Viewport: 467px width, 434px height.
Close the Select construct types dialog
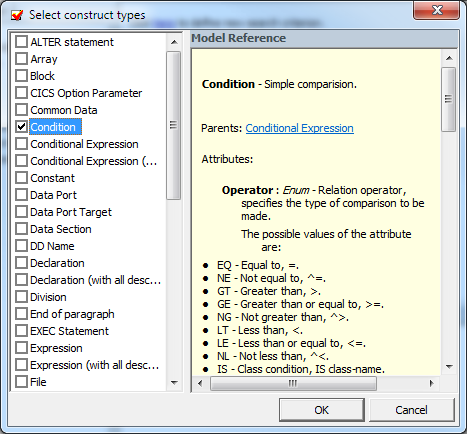tap(437, 10)
